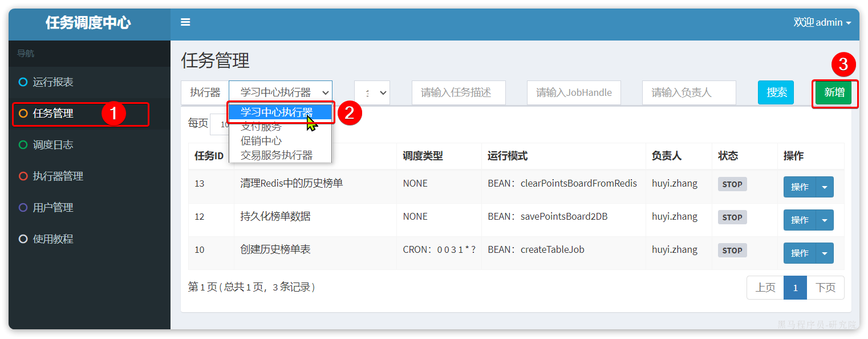This screenshot has height=339, width=868.
Task: Open 用户管理 in the navigation
Action: click(x=90, y=208)
